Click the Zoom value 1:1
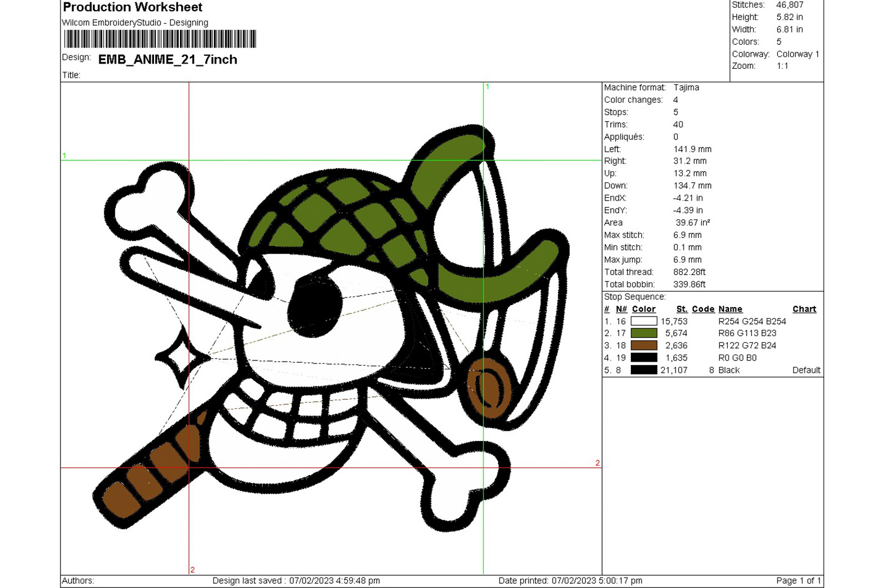Image resolution: width=883 pixels, height=588 pixels. (782, 66)
